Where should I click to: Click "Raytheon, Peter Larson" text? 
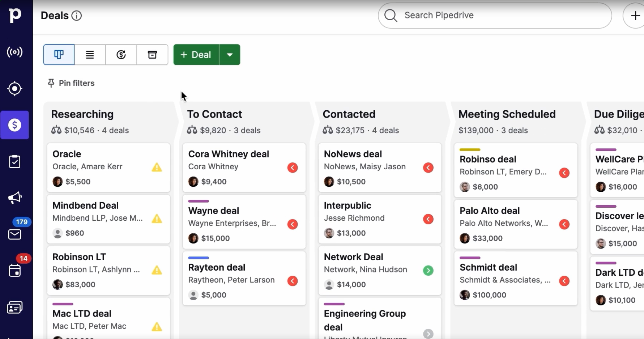(231, 280)
